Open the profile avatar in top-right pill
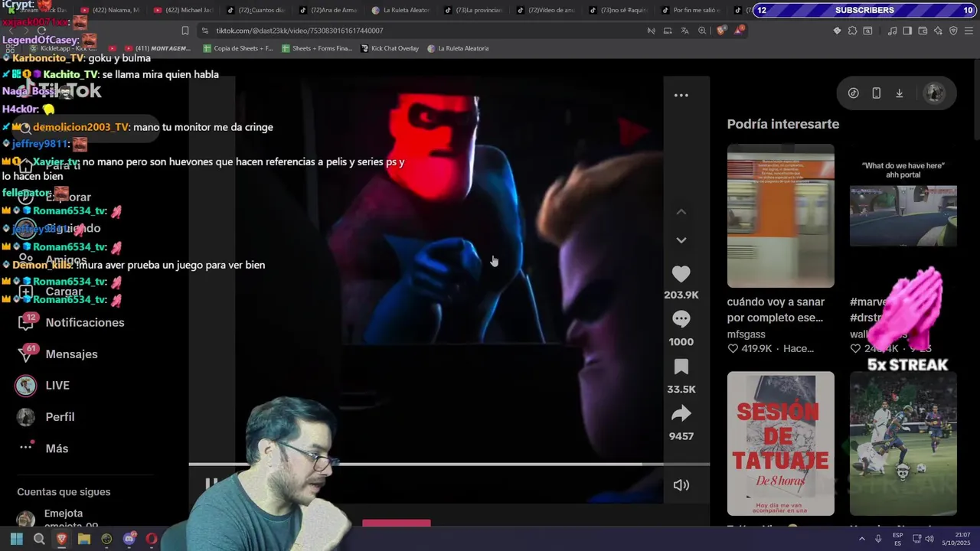This screenshot has width=980, height=551. pyautogui.click(x=933, y=93)
